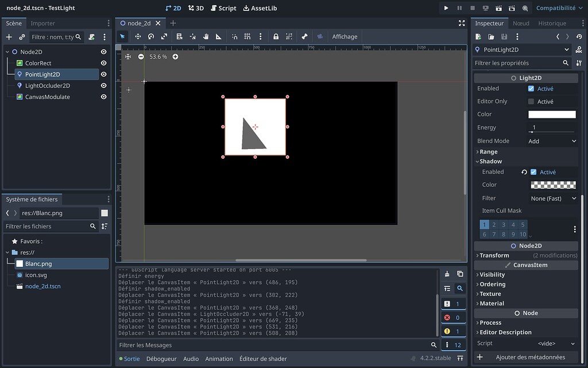Switch to the Script editor tab

click(x=223, y=8)
